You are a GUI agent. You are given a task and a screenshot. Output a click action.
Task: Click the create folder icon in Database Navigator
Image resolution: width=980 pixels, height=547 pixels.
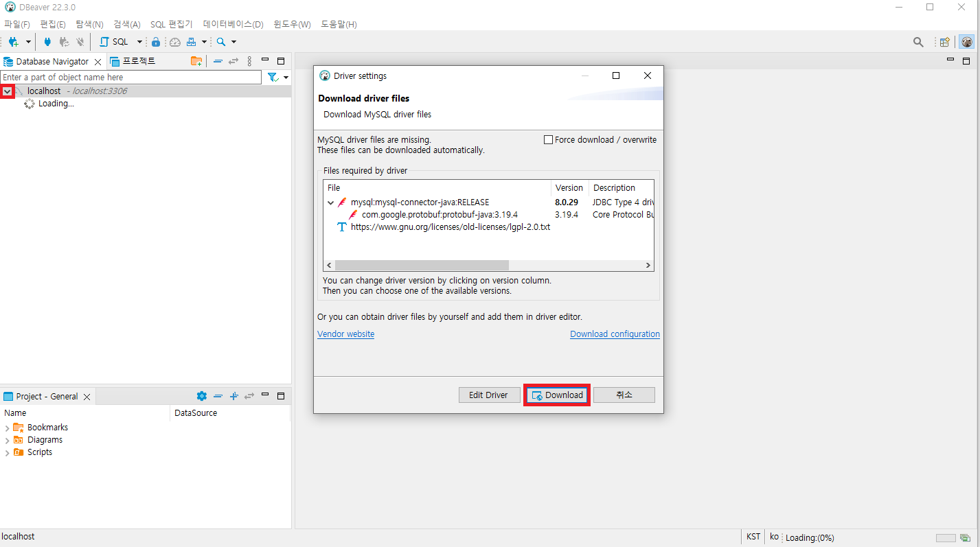point(196,61)
